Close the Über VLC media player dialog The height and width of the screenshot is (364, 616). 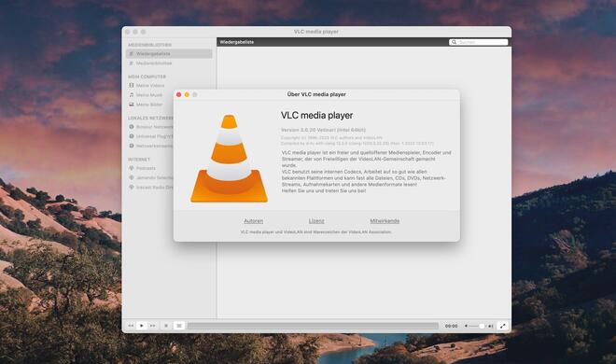[179, 94]
